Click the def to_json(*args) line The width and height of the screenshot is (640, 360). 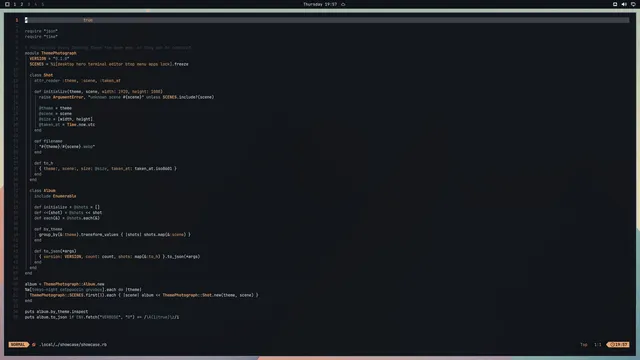coord(55,251)
